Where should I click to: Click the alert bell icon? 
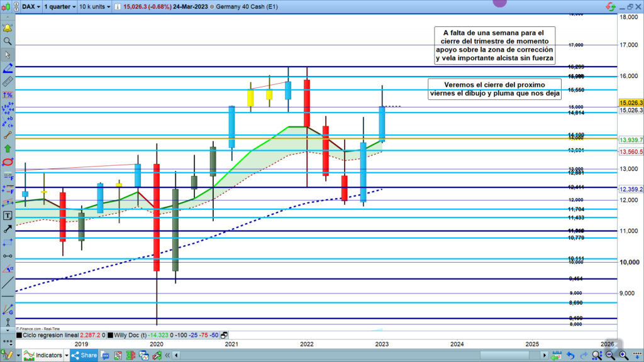(8, 28)
